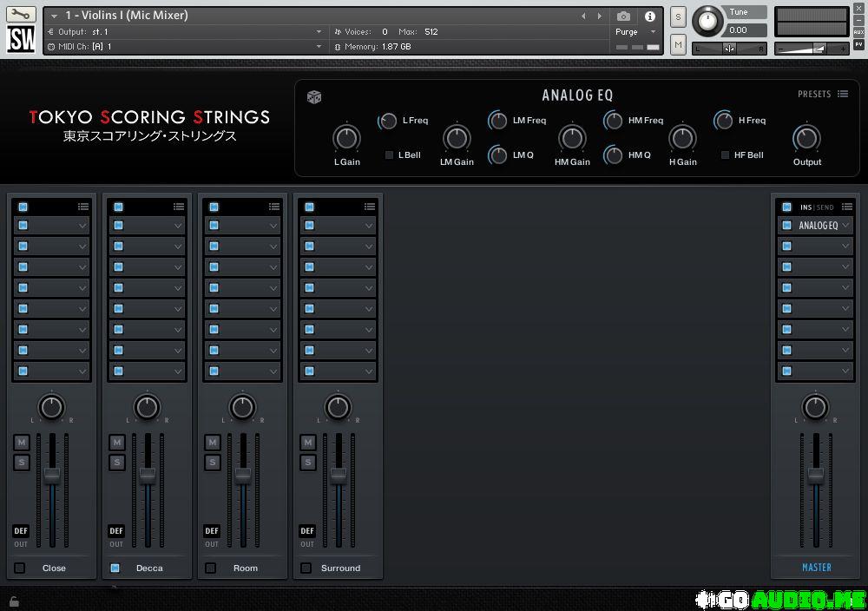The width and height of the screenshot is (868, 611).
Task: Open Decca channel strip menu icon
Action: [178, 207]
